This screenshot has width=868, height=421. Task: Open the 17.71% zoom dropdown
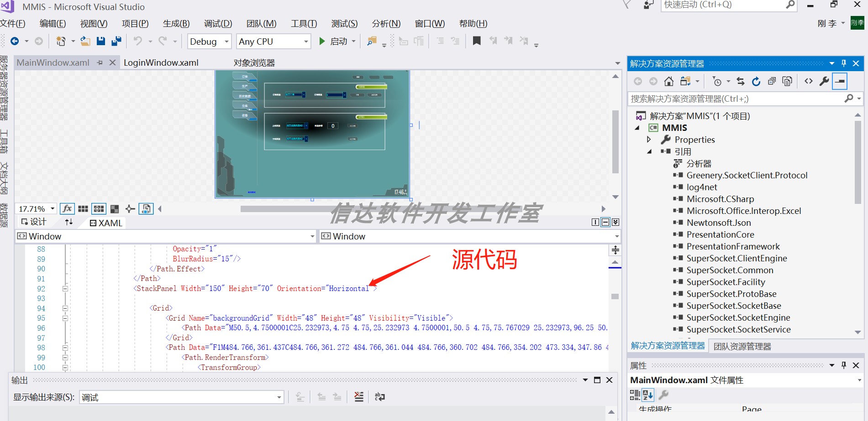pos(53,209)
